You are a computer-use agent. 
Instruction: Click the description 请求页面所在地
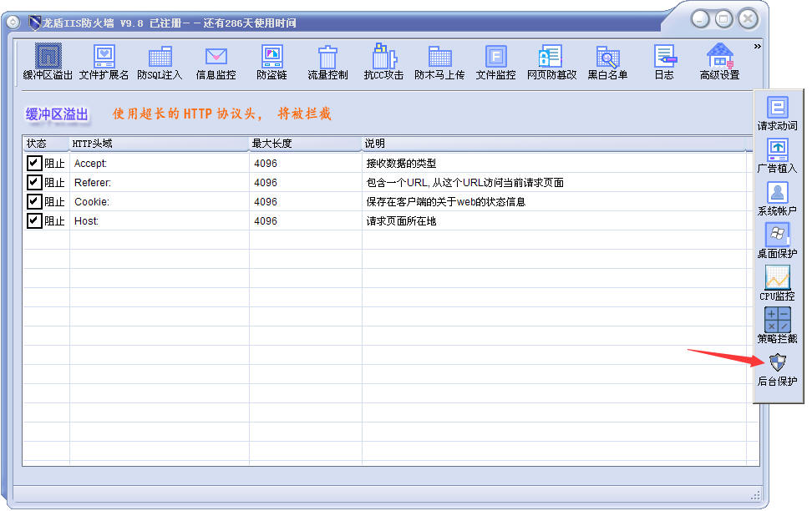(401, 221)
